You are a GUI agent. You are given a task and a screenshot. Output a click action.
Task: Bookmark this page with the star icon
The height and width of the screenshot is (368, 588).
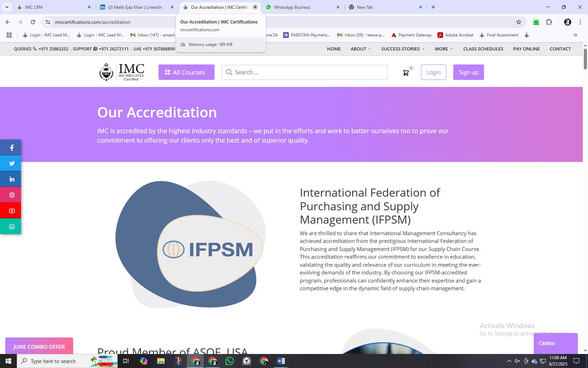[519, 22]
